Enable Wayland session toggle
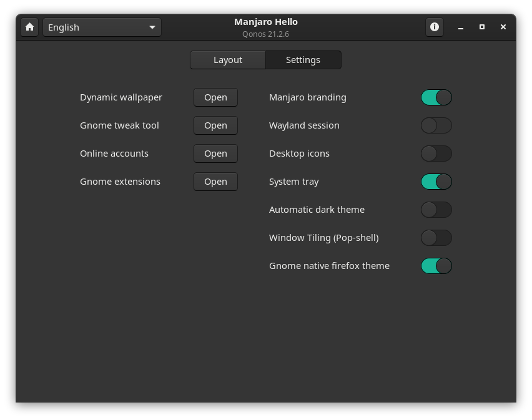This screenshot has height=420, width=532. point(436,125)
